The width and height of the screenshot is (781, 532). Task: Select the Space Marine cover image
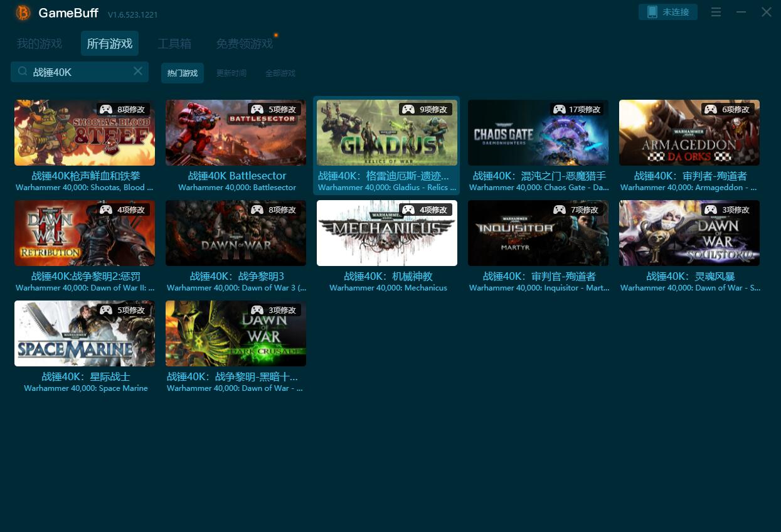[x=85, y=333]
